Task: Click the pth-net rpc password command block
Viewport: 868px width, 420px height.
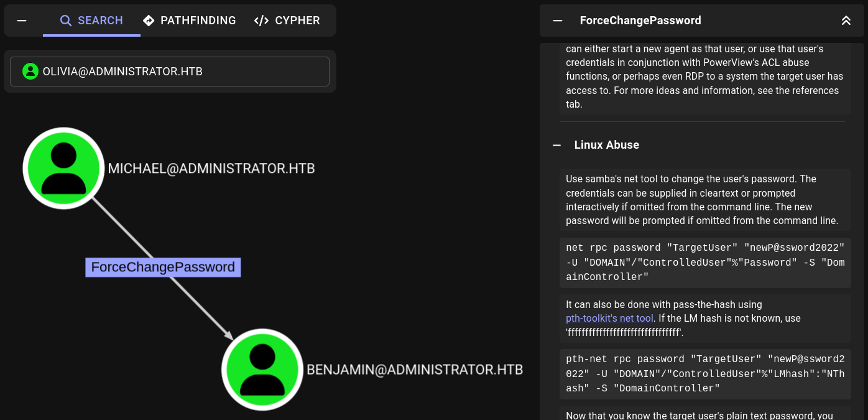Action: pyautogui.click(x=704, y=373)
